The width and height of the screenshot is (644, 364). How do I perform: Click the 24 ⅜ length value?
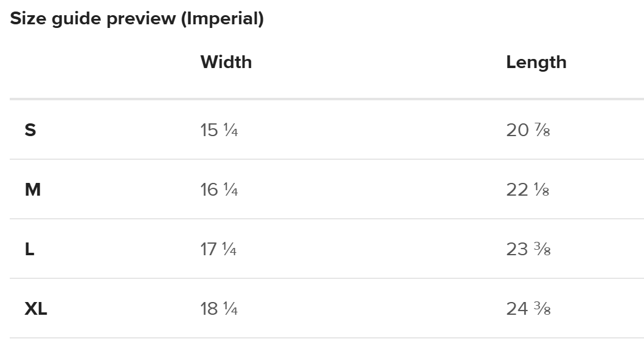tap(528, 309)
